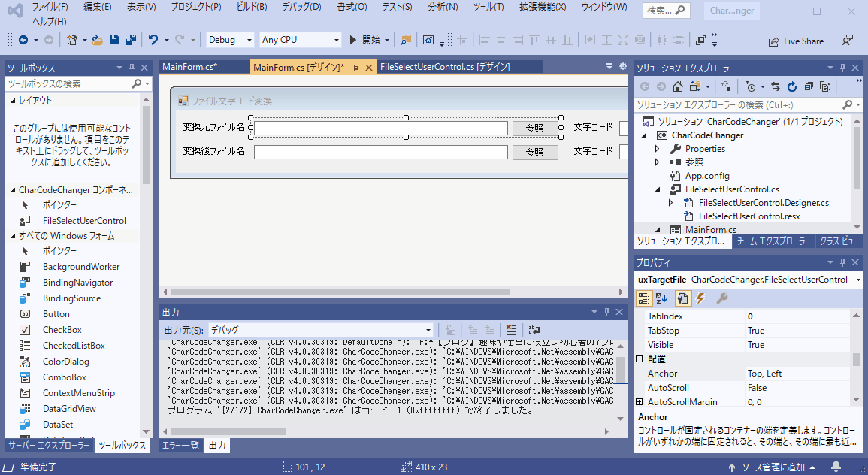Open the ビルド(B) menu
Image resolution: width=868 pixels, height=475 pixels.
pyautogui.click(x=252, y=7)
